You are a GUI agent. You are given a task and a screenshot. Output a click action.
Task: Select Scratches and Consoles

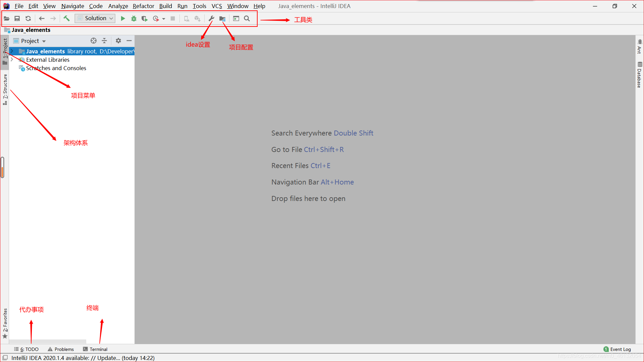56,68
